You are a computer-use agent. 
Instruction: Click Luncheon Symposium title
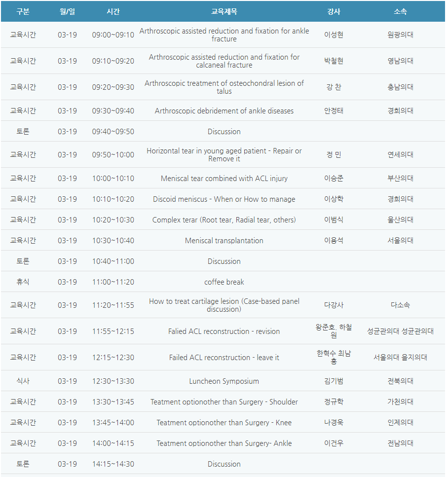click(224, 381)
